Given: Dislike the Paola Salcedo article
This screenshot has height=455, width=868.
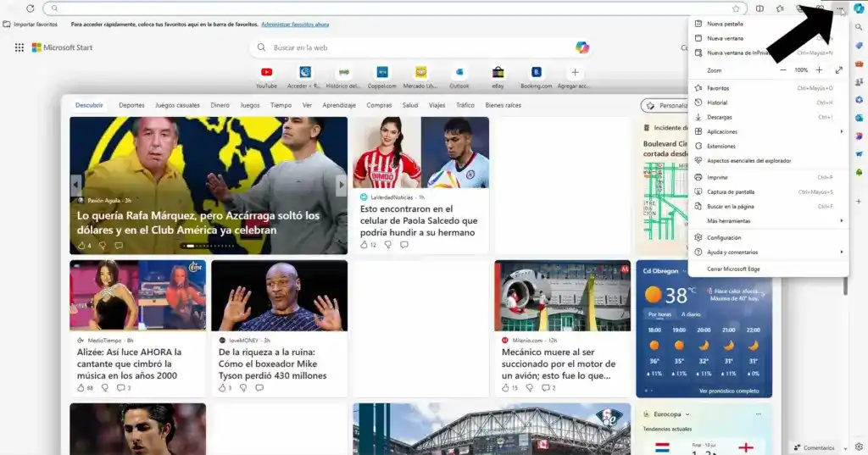Looking at the screenshot, I should [388, 245].
